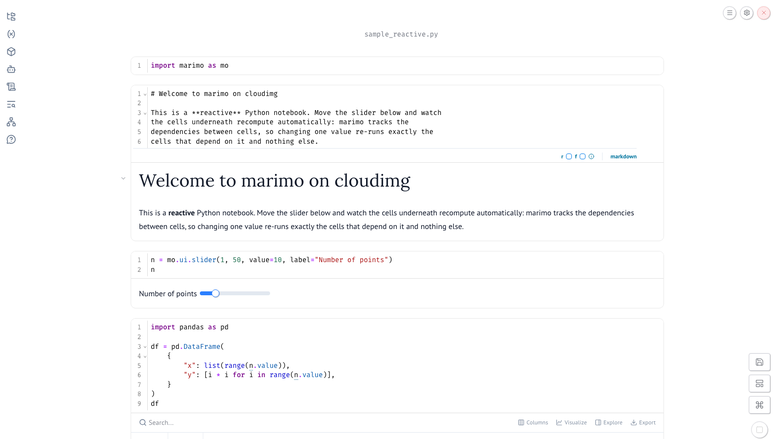Collapse the Welcome to marimo heading section
The height and width of the screenshot is (439, 780).
click(123, 178)
